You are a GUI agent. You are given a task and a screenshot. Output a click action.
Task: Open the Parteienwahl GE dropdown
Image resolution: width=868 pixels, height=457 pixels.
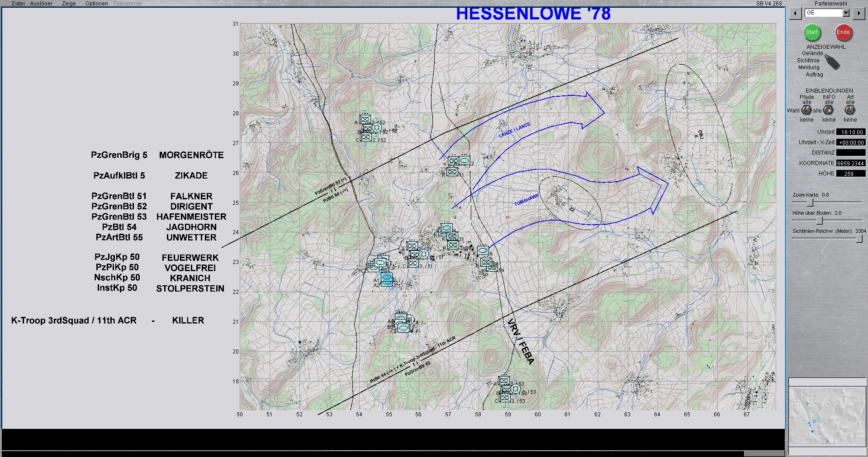pyautogui.click(x=846, y=13)
